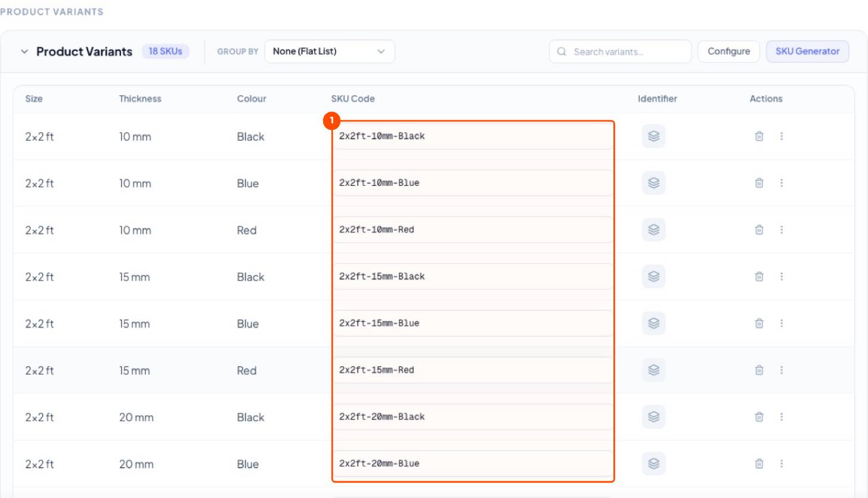Delete the 2x2ft-20mm-Blue variant
The width and height of the screenshot is (868, 498).
pyautogui.click(x=759, y=463)
